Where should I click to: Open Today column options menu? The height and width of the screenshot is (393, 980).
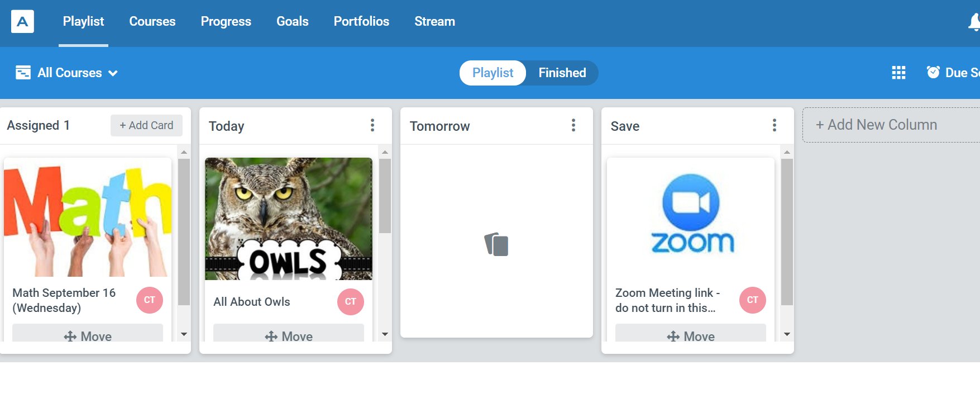pyautogui.click(x=372, y=125)
